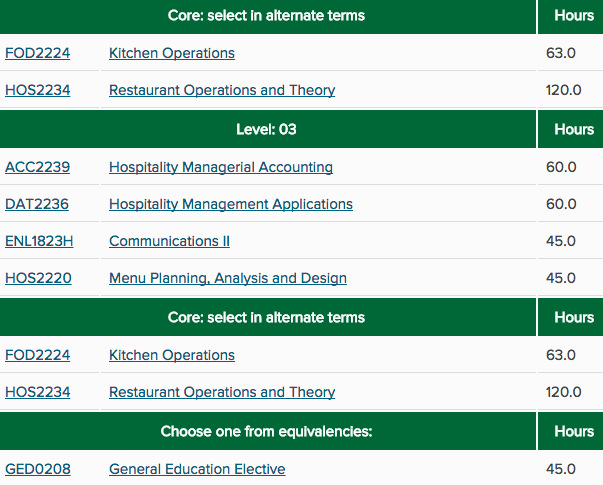Open the General Education Elective link
The width and height of the screenshot is (603, 485).
click(x=197, y=469)
